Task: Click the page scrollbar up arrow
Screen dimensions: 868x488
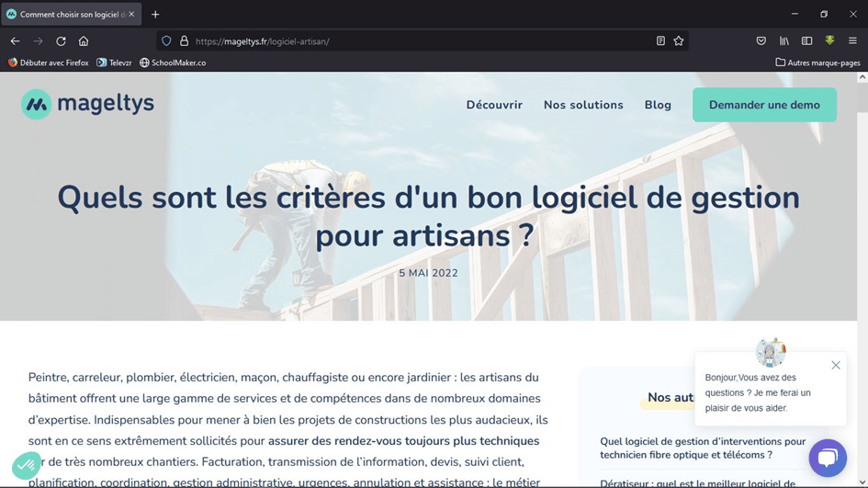Action: [862, 78]
